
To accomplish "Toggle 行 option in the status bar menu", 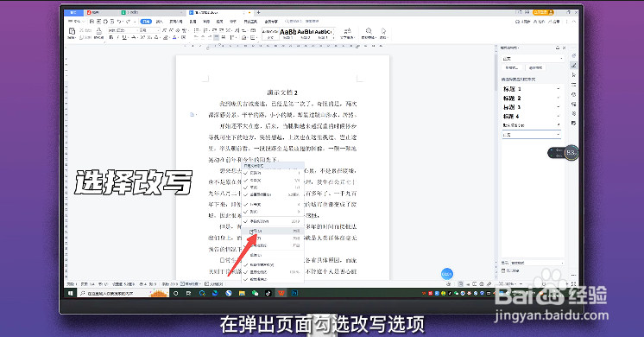I will point(272,204).
